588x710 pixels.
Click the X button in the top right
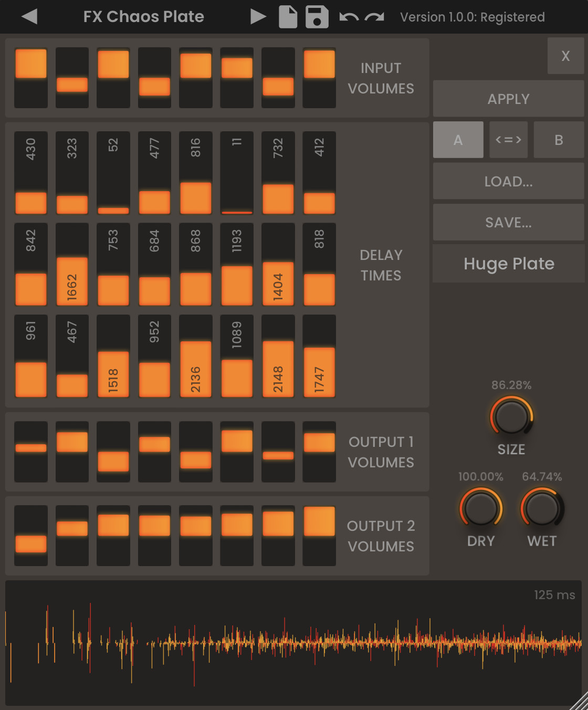click(x=565, y=56)
